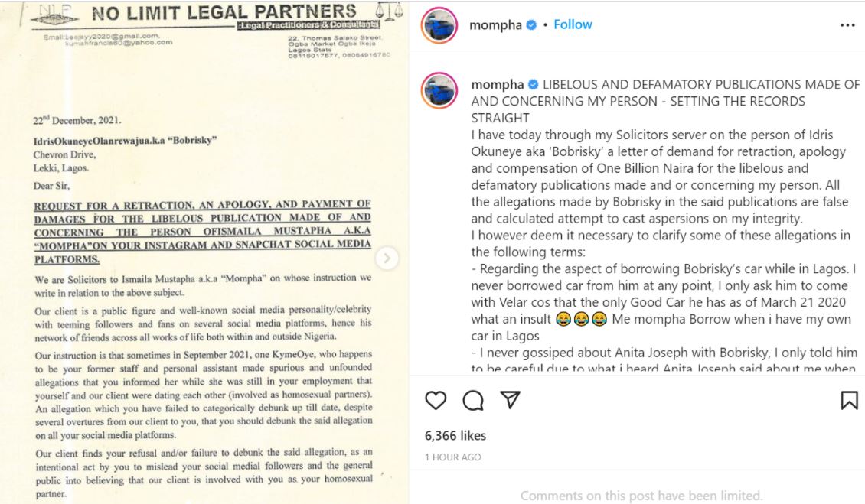Image resolution: width=865 pixels, height=504 pixels.
Task: Like the post with the heart icon
Action: point(436,400)
